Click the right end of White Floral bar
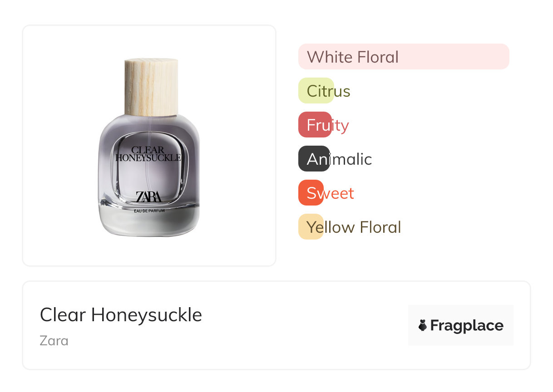The height and width of the screenshot is (392, 553). pyautogui.click(x=502, y=57)
